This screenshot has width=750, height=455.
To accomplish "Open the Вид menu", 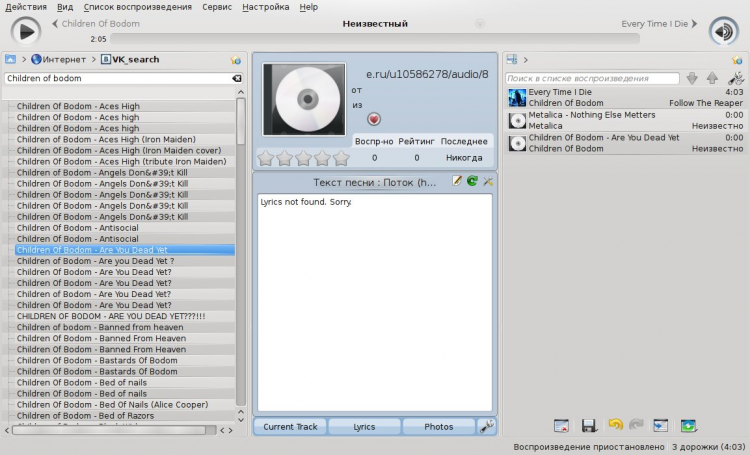I will tap(65, 7).
